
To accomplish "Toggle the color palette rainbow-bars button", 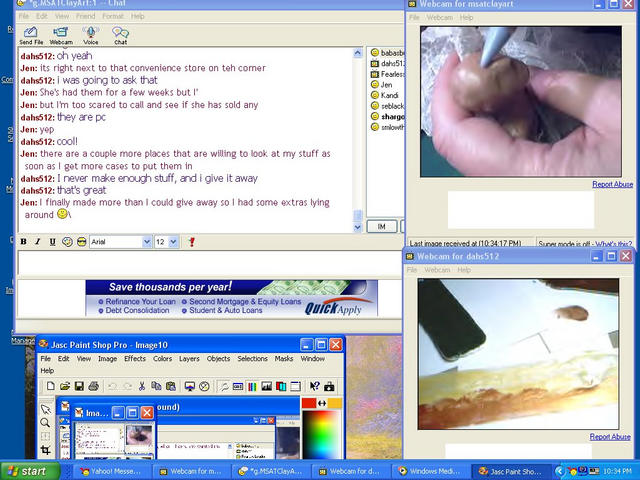I will pos(252,386).
